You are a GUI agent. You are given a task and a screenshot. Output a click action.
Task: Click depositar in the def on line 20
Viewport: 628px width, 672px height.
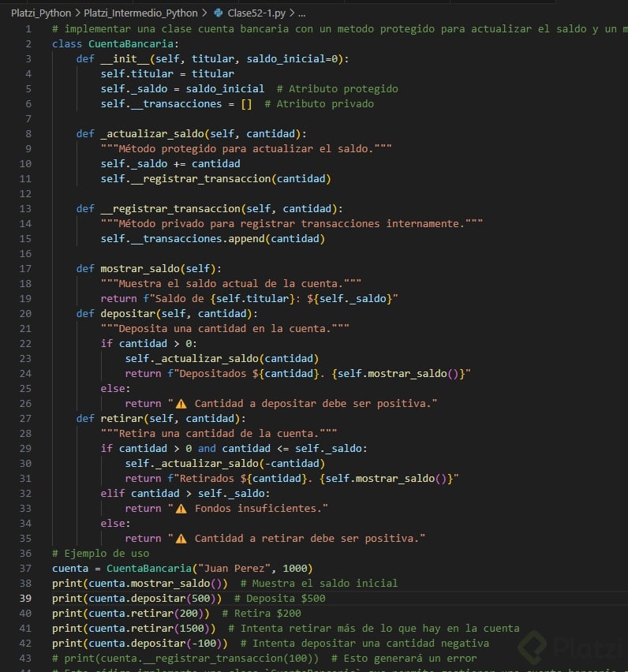coord(128,314)
